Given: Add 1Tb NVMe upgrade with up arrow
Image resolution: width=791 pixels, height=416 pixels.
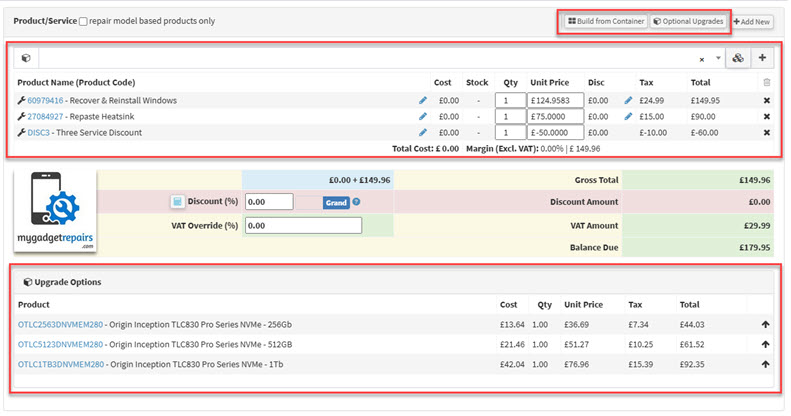Looking at the screenshot, I should pos(765,364).
